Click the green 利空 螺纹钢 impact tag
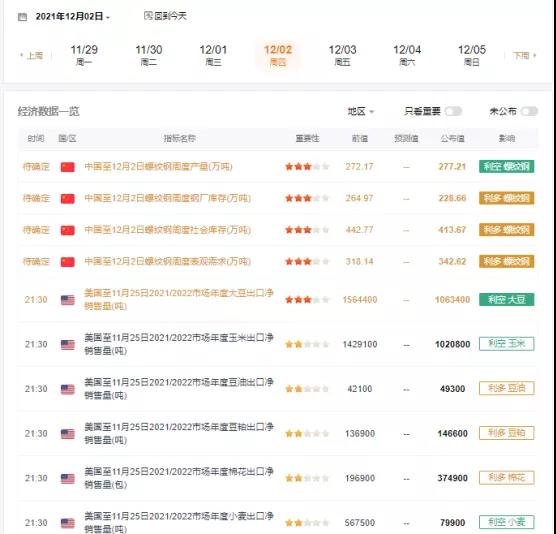Image resolution: width=556 pixels, height=534 pixels. (x=506, y=166)
